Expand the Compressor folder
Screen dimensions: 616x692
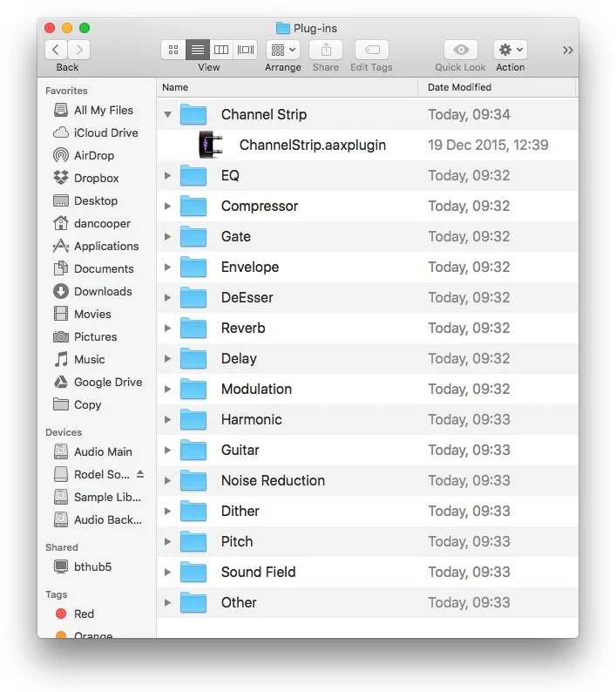pyautogui.click(x=167, y=206)
